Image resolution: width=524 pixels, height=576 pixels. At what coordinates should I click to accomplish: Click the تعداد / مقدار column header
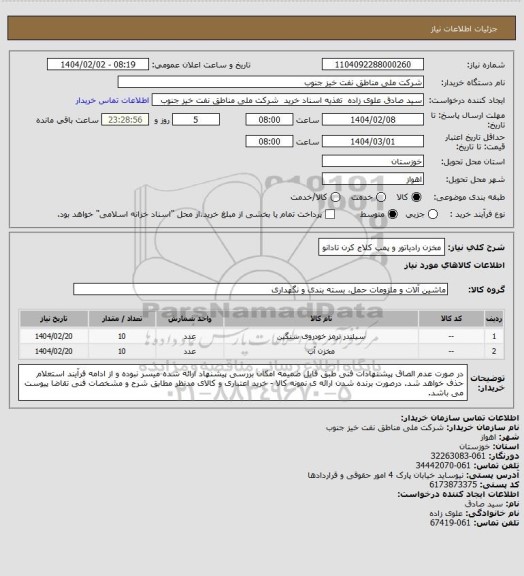122,318
